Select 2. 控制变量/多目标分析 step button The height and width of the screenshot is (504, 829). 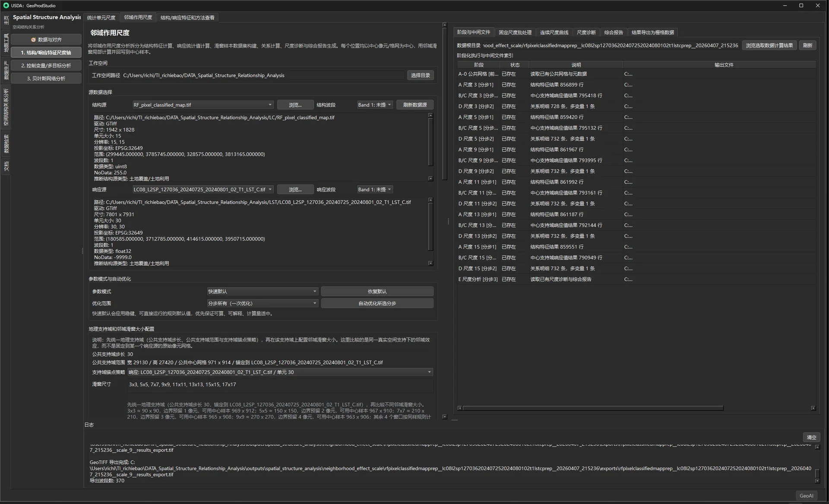46,66
